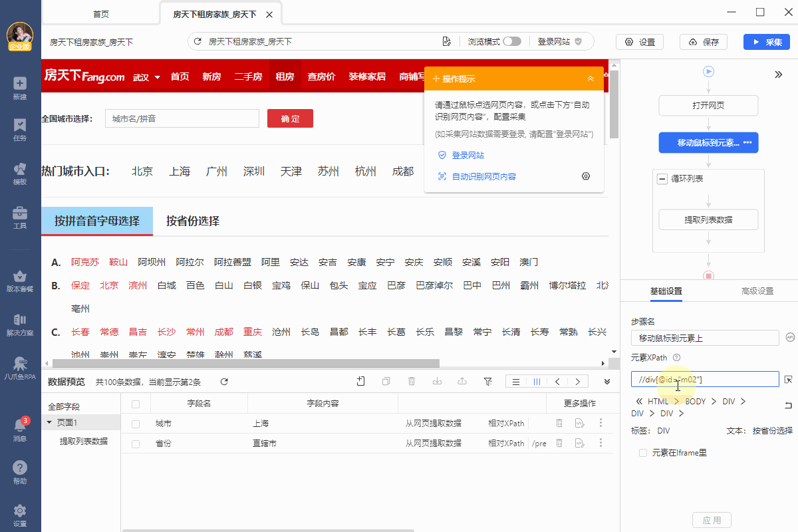This screenshot has height=532, width=798.
Task: Open more options for 省份 row
Action: click(x=600, y=443)
